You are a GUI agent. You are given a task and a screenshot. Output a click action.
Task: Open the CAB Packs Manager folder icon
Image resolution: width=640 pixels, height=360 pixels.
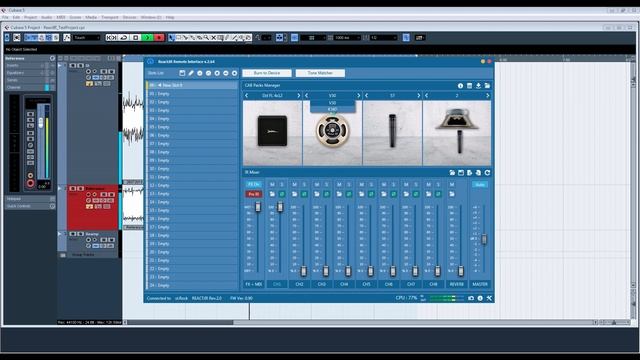click(x=487, y=86)
